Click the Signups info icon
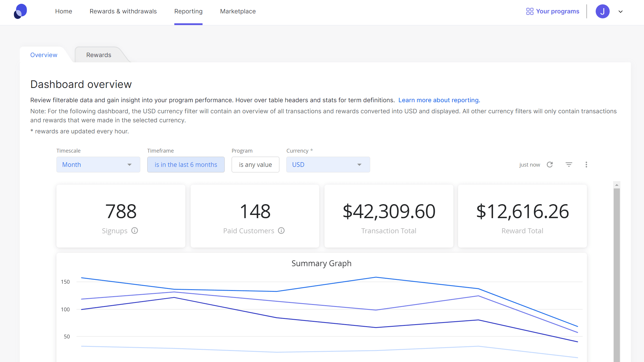Viewport: 644px width, 362px height. tap(134, 231)
